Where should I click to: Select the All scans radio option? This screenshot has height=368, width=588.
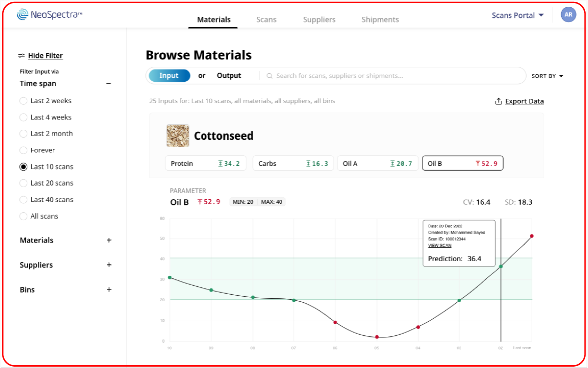point(23,216)
